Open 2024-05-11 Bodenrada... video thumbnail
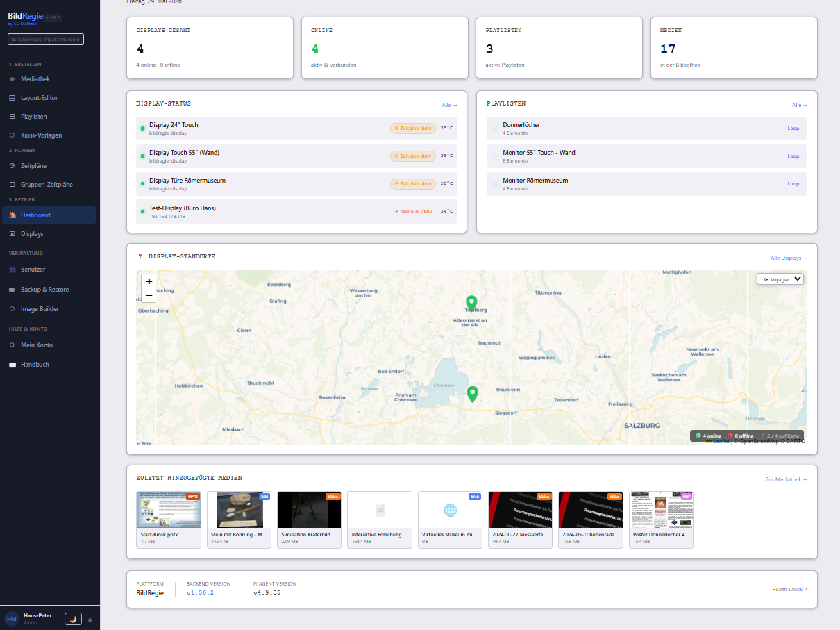 point(591,510)
